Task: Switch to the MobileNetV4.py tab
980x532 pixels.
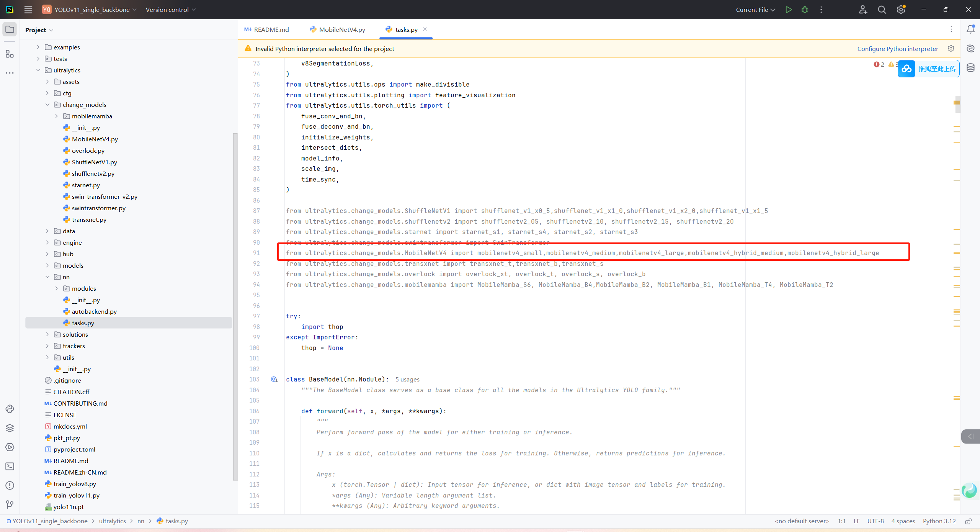Action: tap(342, 29)
